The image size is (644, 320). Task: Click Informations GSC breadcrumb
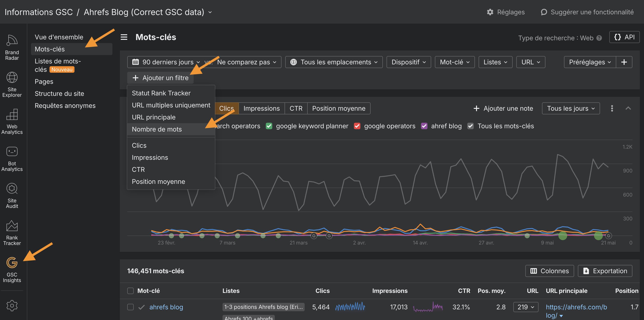[39, 12]
